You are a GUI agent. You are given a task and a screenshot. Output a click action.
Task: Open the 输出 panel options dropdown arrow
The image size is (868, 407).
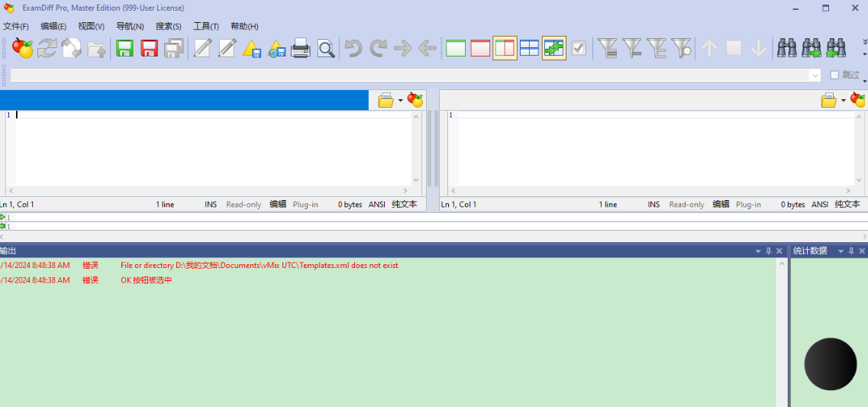[758, 251]
